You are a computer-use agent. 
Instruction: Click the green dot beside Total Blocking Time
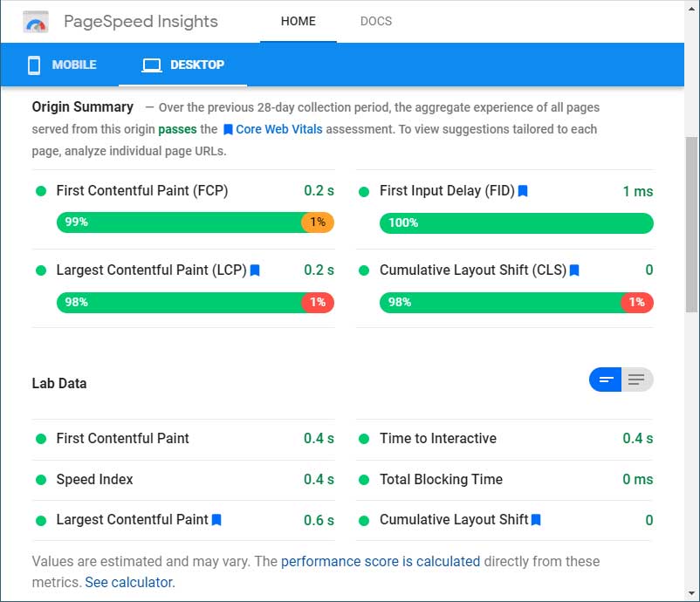coord(364,480)
